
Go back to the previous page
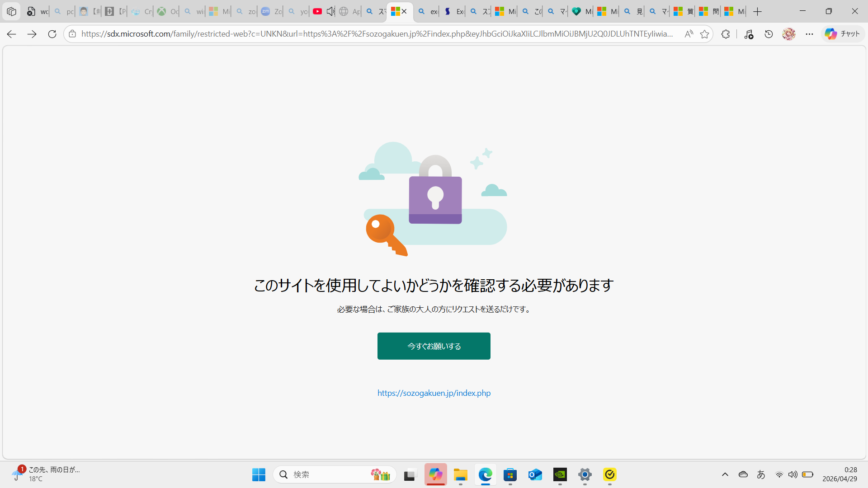point(12,34)
